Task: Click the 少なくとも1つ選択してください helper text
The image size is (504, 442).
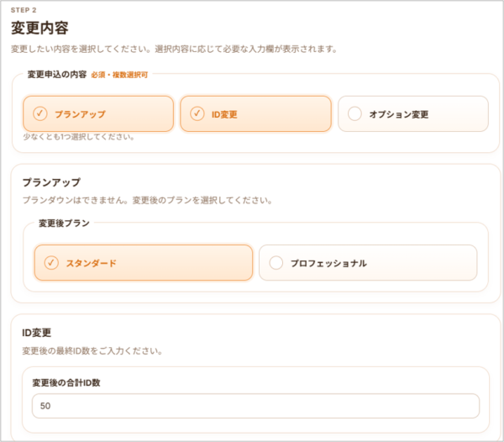Action: [79, 135]
